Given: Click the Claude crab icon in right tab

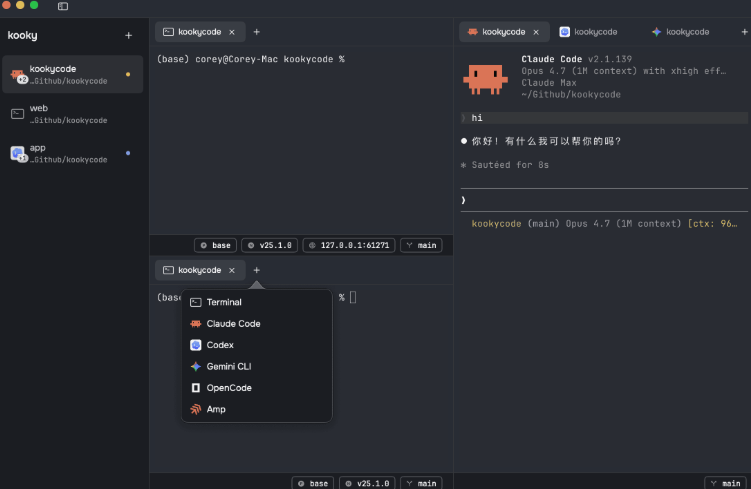Looking at the screenshot, I should 473,32.
